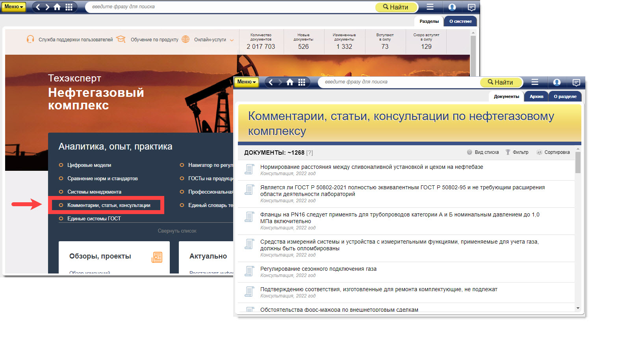The width and height of the screenshot is (642, 364).
Task: Click the globe online services icon
Action: point(186,39)
